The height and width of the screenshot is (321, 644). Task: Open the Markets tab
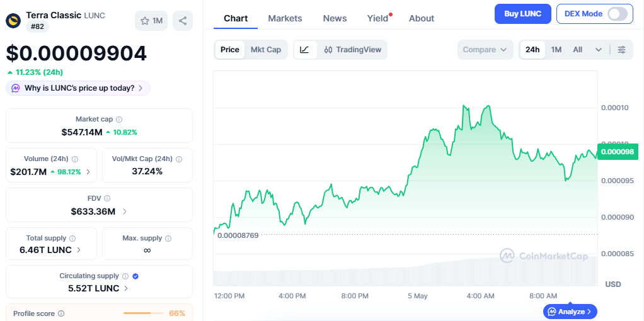(x=285, y=18)
